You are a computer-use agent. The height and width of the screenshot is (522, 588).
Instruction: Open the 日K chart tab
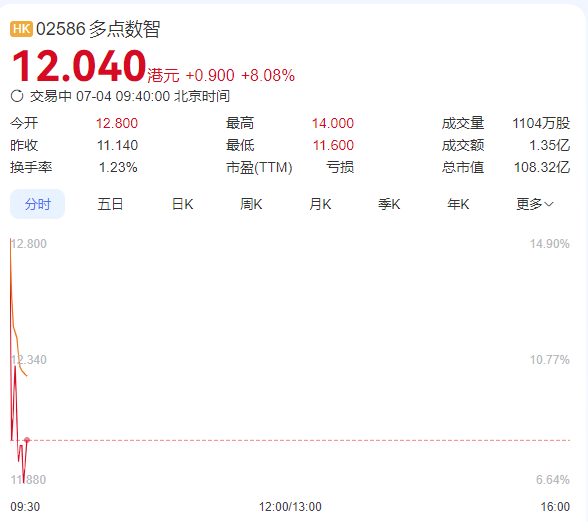183,204
